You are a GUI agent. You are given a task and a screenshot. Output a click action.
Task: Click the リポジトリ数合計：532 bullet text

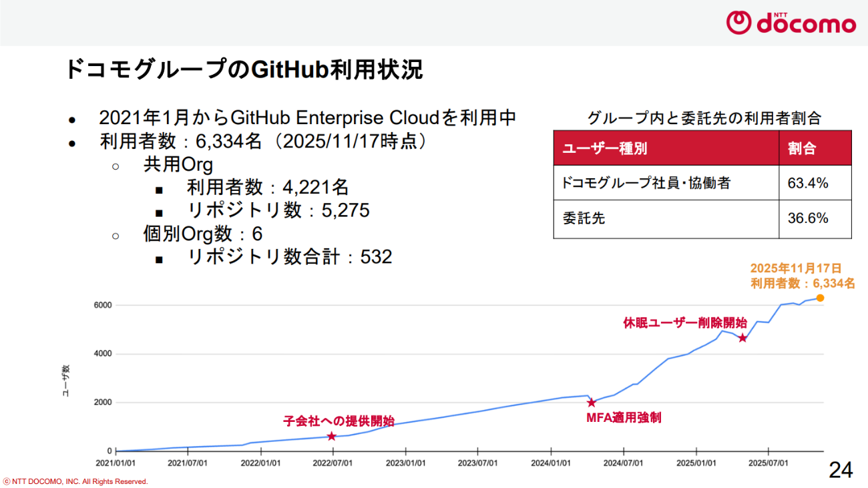pos(289,257)
